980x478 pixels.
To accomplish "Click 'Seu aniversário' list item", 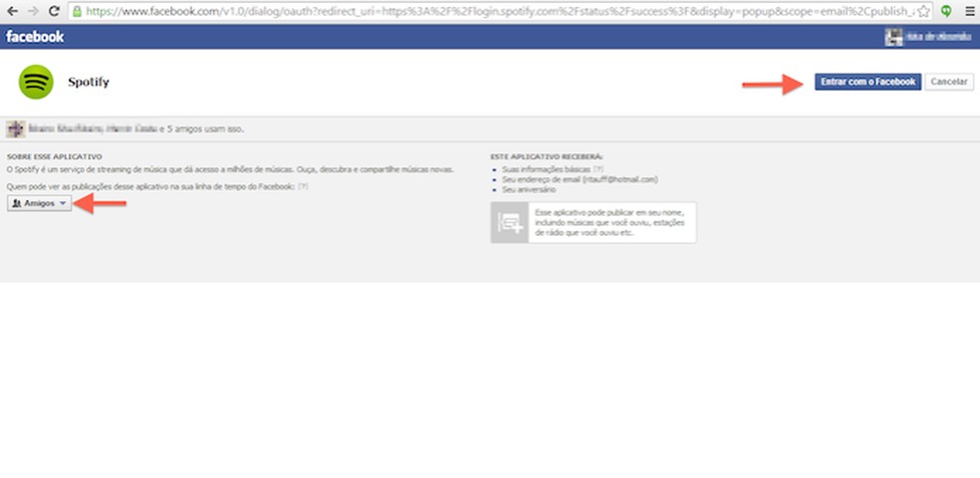I will tap(528, 189).
